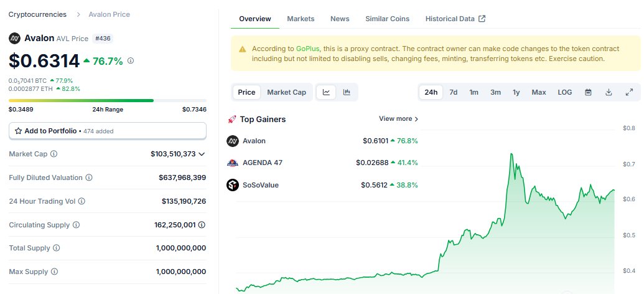Image resolution: width=644 pixels, height=294 pixels.
Task: Click external link icon on Historical Data
Action: coord(482,19)
